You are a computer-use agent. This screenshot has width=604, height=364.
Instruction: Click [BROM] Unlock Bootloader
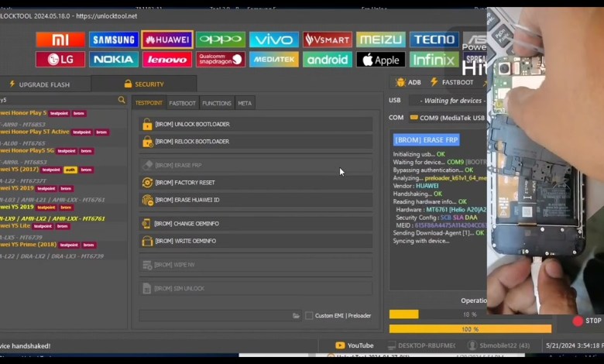[256, 124]
